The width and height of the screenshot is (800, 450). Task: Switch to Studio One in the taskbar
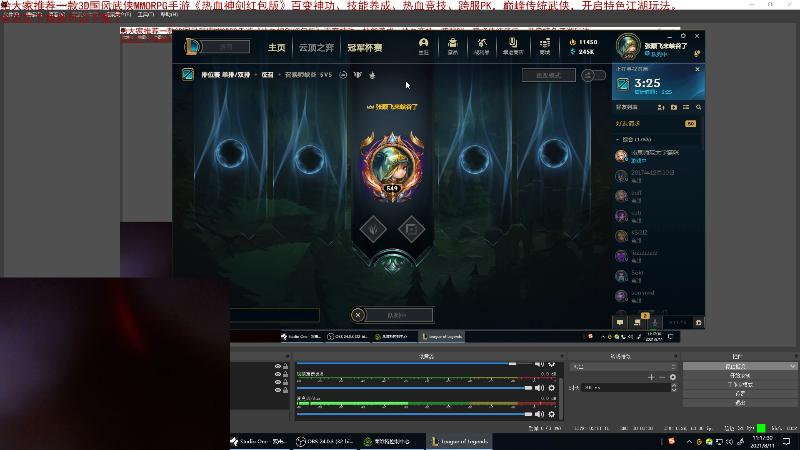(x=259, y=441)
